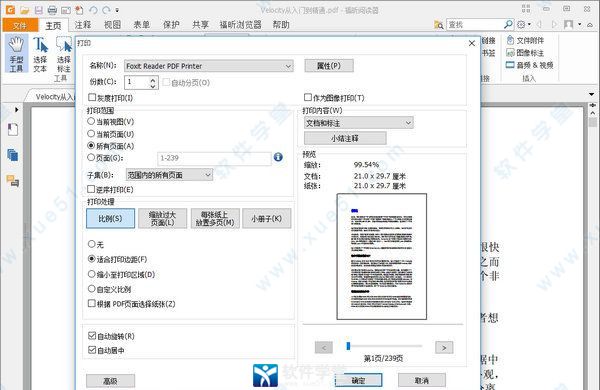Collapse the ribbon with the caret icon
This screenshot has width=600, height=390.
(590, 25)
